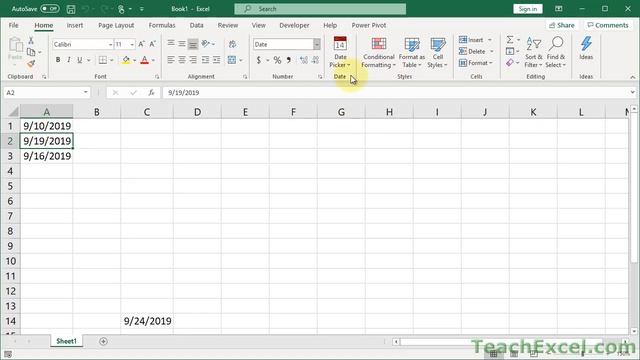Apply Accounting Number Format dollar sign

point(258,60)
